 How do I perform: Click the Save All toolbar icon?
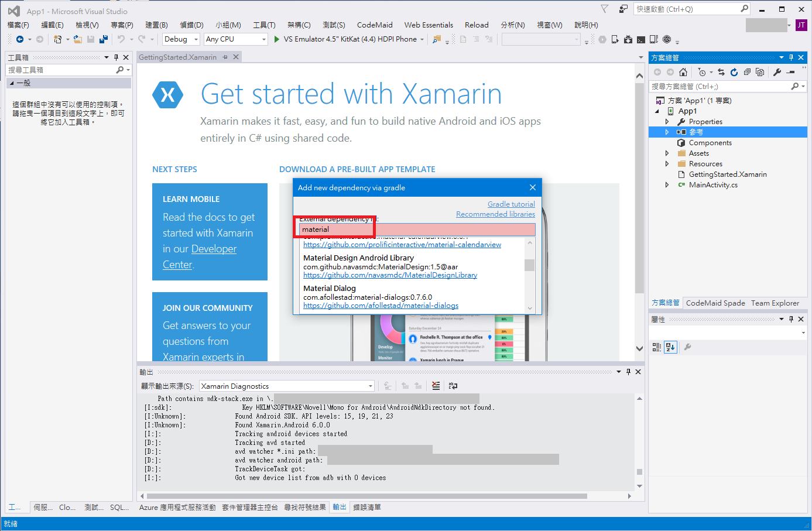tap(104, 39)
